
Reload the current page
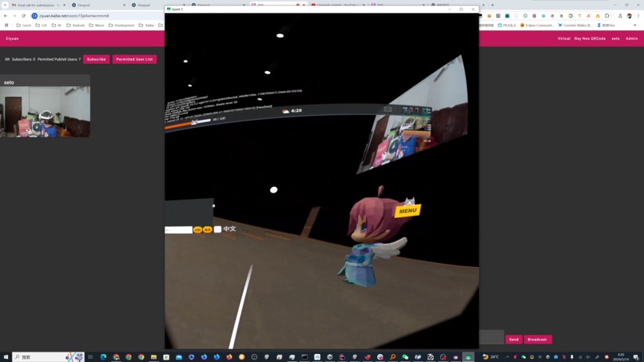tap(24, 16)
